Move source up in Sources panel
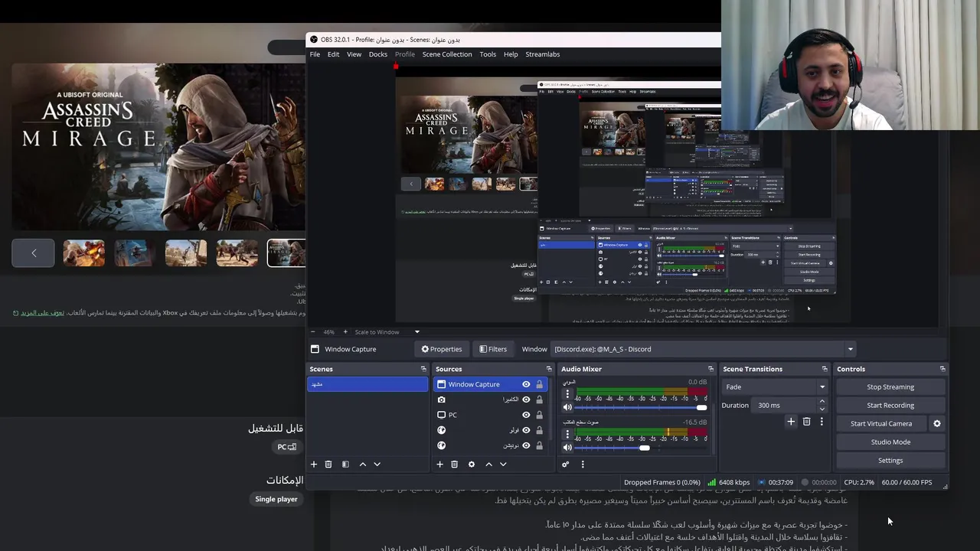This screenshot has width=980, height=551. [x=488, y=464]
